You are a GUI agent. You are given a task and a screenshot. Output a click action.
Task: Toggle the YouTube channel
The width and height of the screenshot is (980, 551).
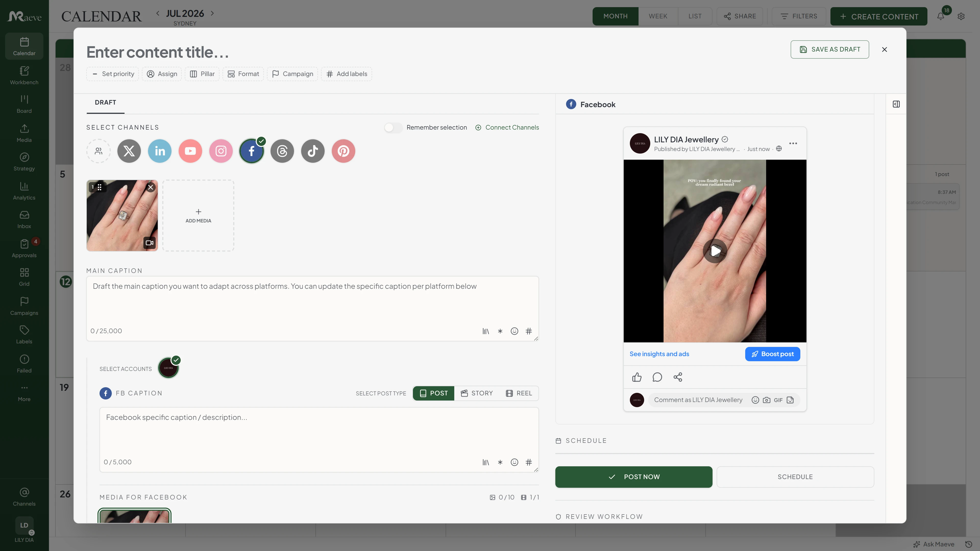[x=190, y=151]
